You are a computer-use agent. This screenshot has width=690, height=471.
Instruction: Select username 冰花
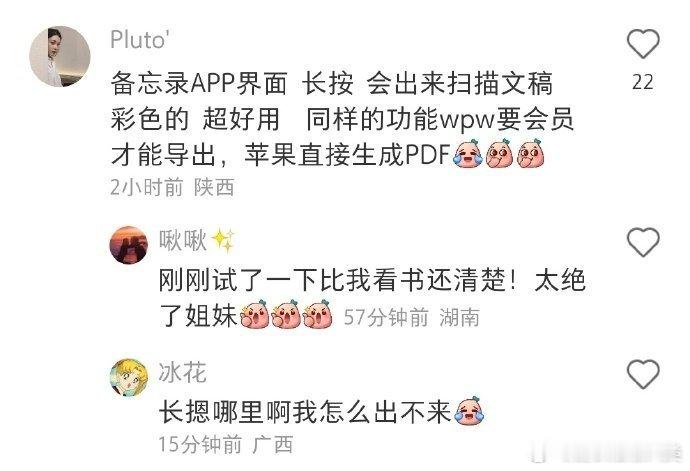tap(182, 372)
